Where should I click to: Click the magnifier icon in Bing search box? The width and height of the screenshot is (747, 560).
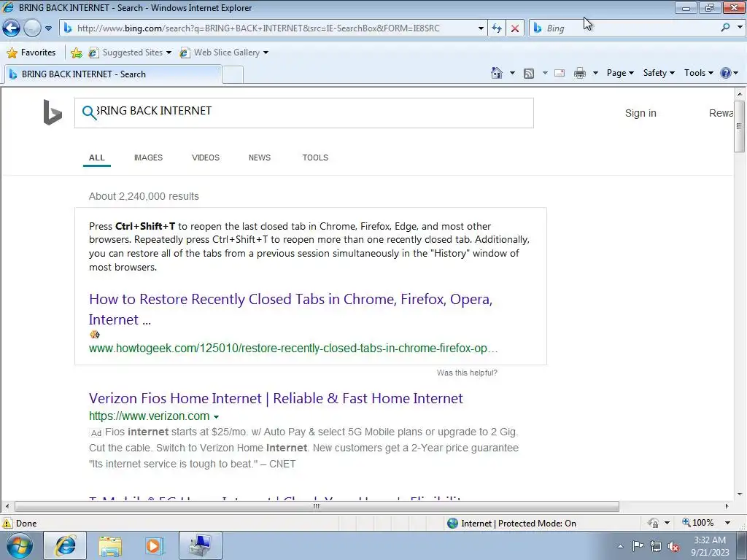coord(89,113)
